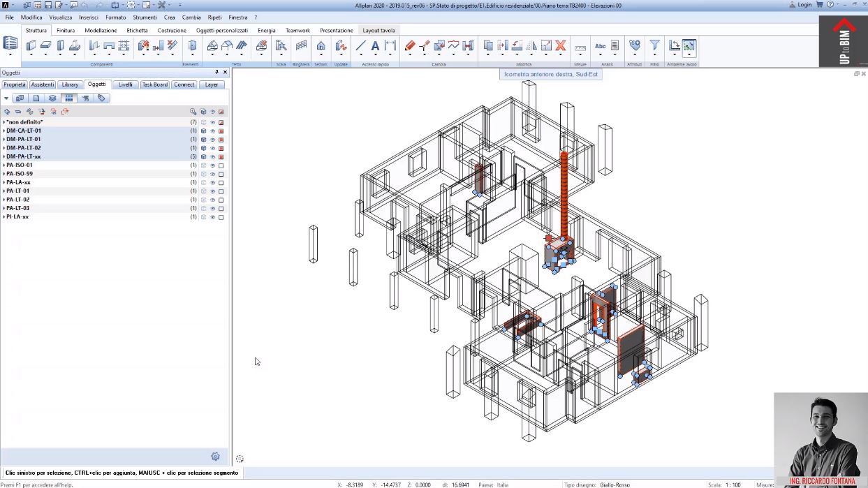Open dropdown arrow beside sorting criteria buttons
Viewport: 868px width, 488px height.
pyautogui.click(x=6, y=98)
